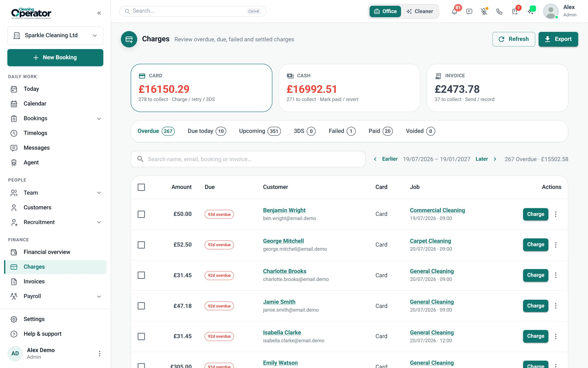
Task: Collapse the sidebar with the double-chevron icon
Action: coord(99,13)
